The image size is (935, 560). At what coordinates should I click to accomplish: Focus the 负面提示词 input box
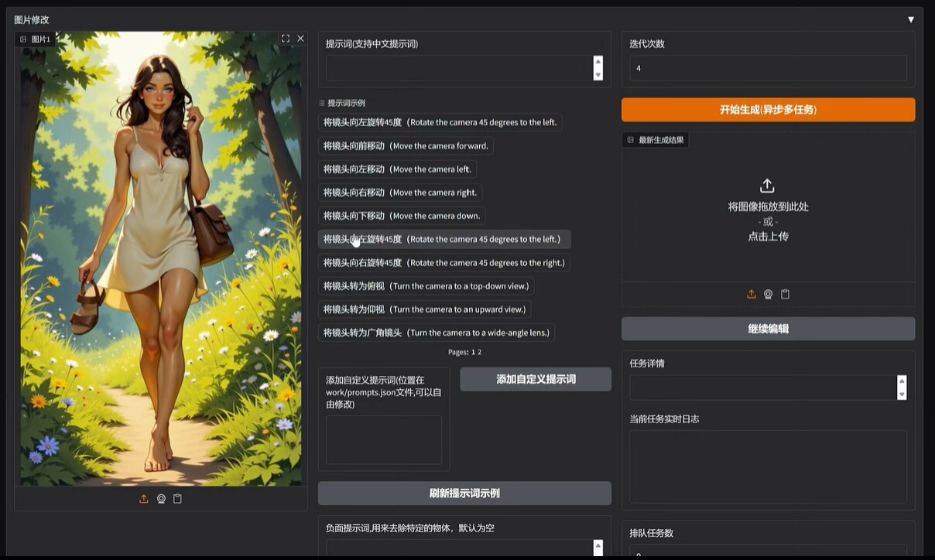[459, 548]
